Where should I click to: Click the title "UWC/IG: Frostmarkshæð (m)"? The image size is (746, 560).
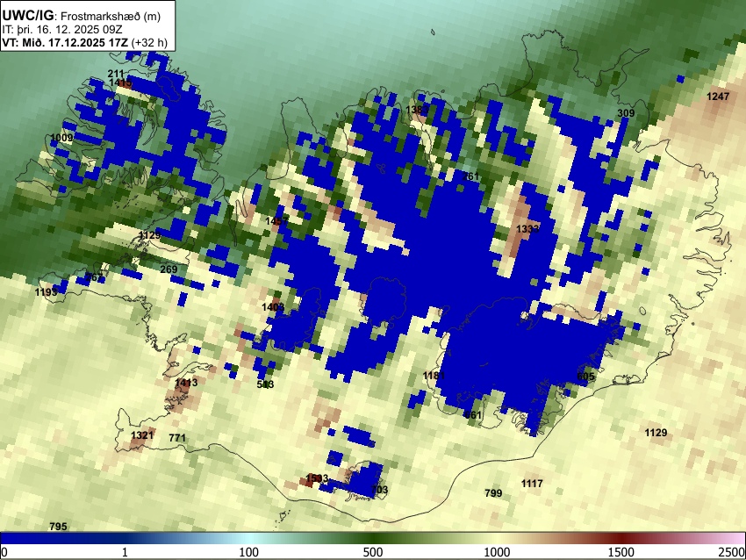[x=82, y=16]
